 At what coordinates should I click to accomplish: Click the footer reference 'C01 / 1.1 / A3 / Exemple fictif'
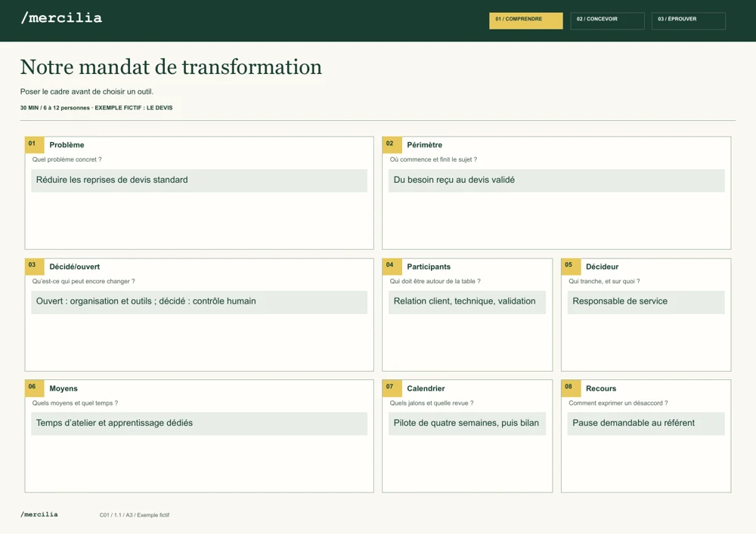tap(135, 515)
